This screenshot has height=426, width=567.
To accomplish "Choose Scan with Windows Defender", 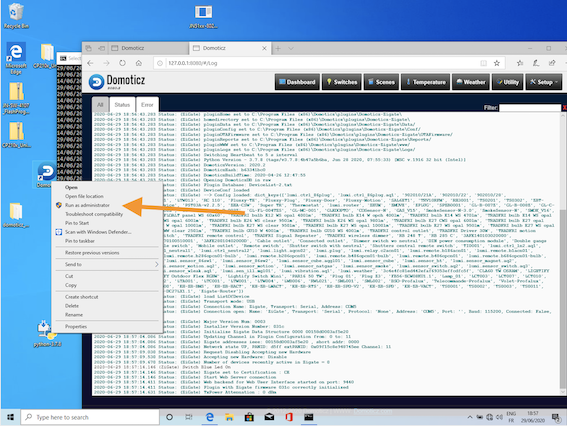I will pos(107,232).
